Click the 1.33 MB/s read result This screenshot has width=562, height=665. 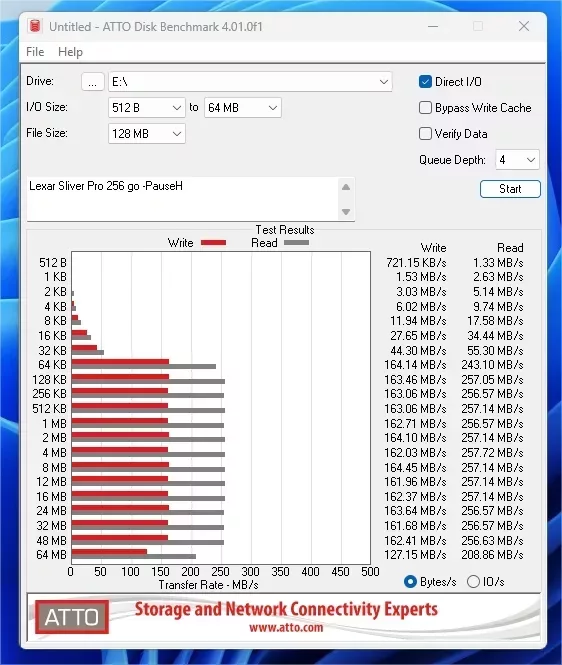(498, 263)
